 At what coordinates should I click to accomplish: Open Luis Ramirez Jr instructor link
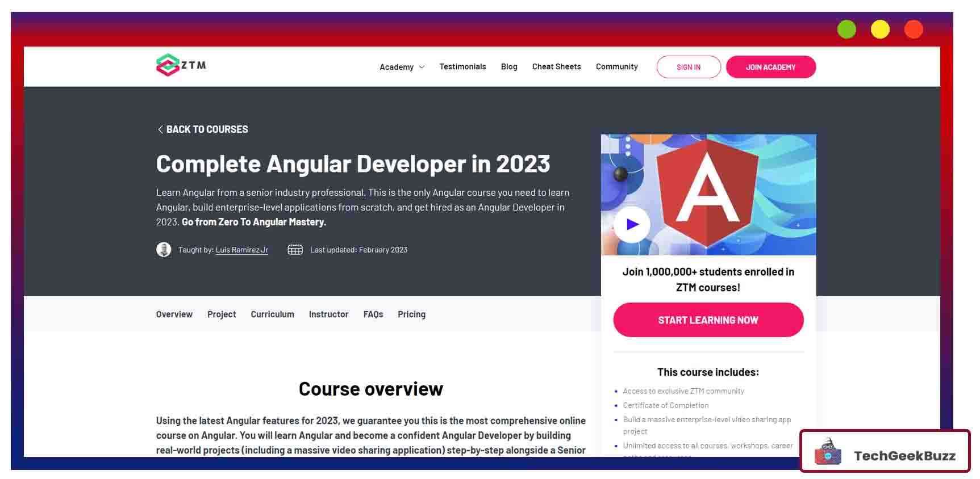(241, 250)
